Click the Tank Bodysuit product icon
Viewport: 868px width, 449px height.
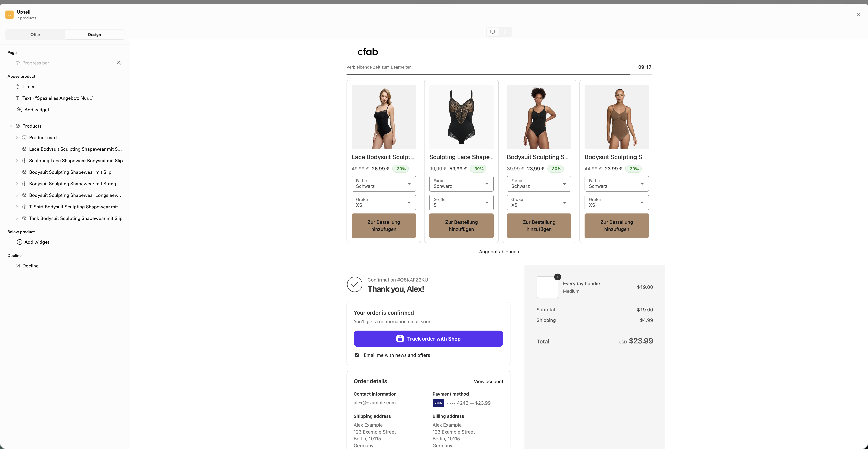coord(24,218)
